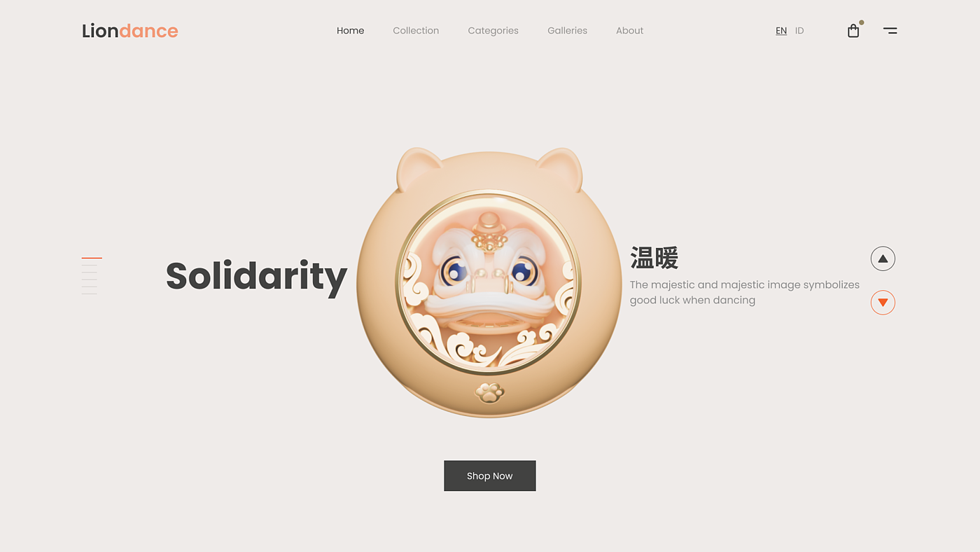
Task: Switch language to EN
Action: (781, 31)
